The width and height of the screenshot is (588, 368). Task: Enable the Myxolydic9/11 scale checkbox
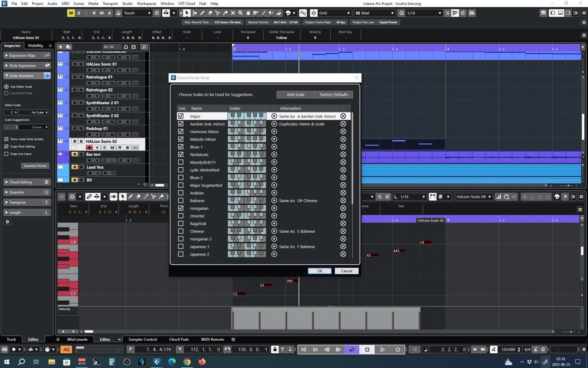[x=181, y=162]
